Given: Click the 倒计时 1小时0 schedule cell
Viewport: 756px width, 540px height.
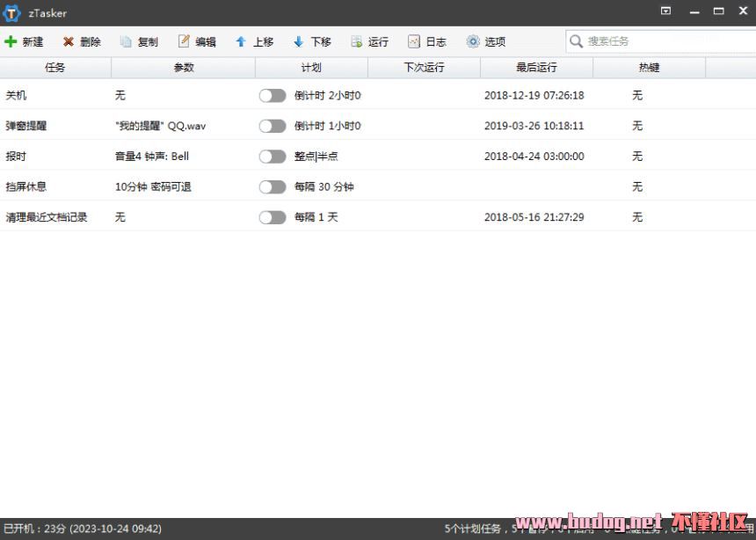Looking at the screenshot, I should 328,126.
